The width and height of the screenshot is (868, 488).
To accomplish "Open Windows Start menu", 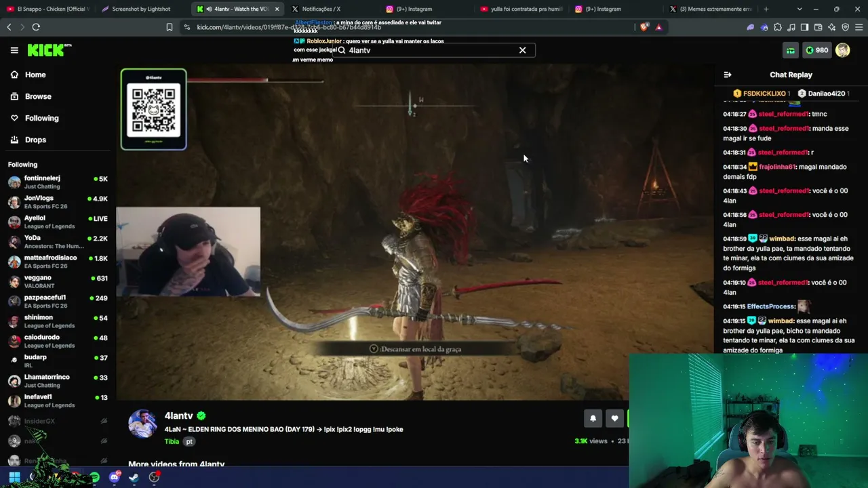I will point(14,477).
